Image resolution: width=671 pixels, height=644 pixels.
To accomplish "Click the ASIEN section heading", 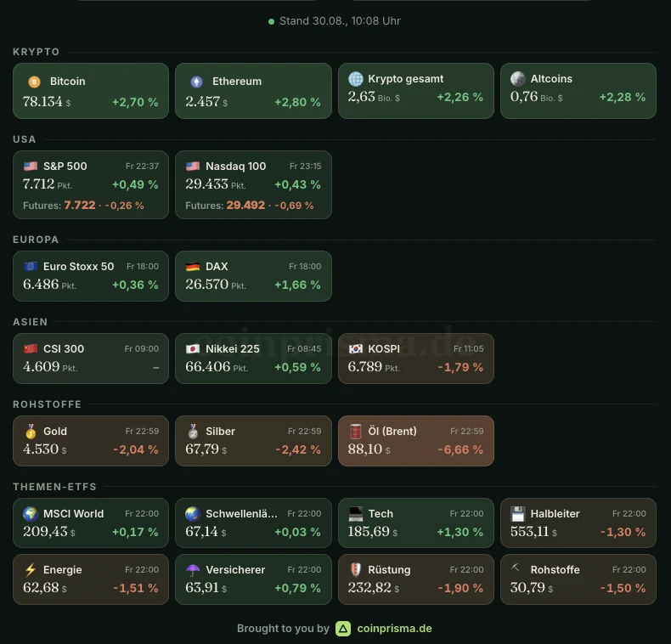I will (x=30, y=322).
